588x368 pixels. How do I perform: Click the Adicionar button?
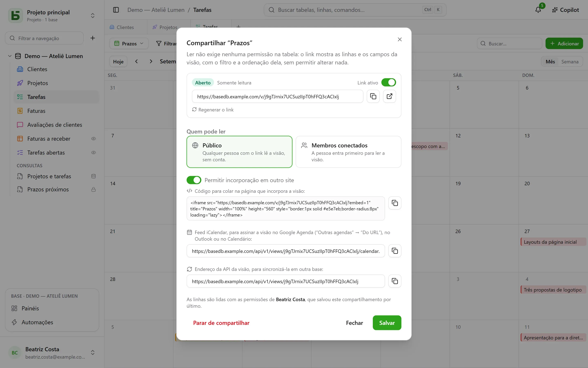click(564, 43)
